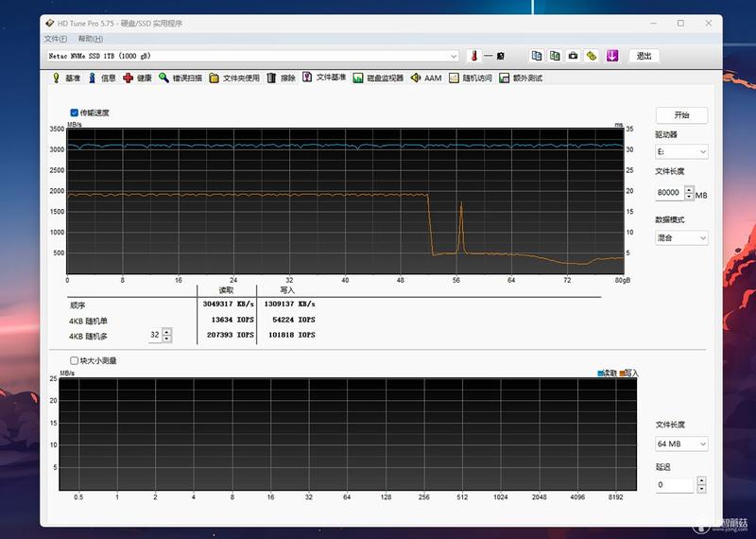The image size is (756, 539).
Task: Click the sequential read value 3049317 KB/s
Action: click(228, 304)
